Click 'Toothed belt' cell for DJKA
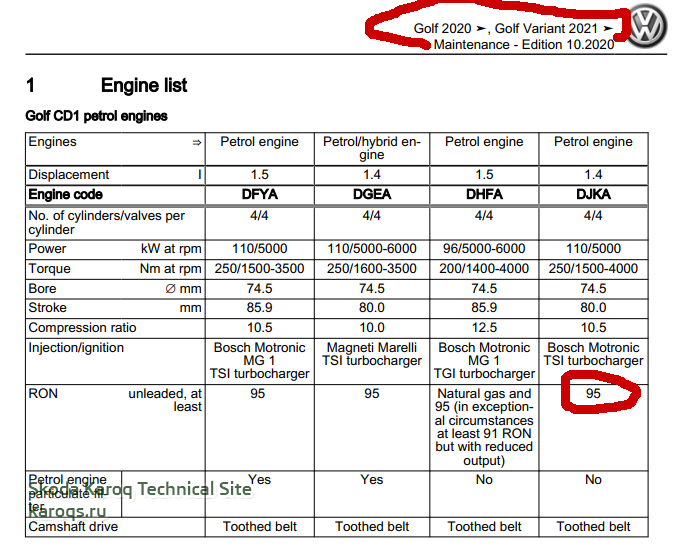 tap(593, 527)
